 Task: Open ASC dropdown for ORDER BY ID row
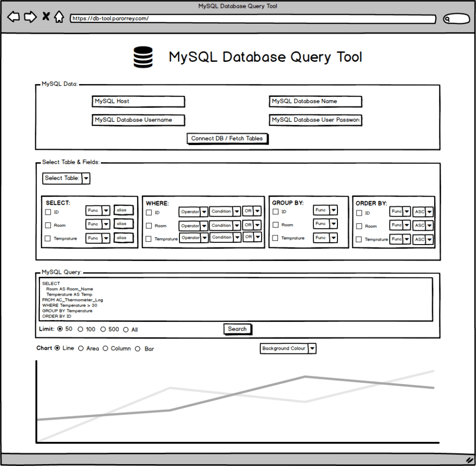(x=423, y=212)
